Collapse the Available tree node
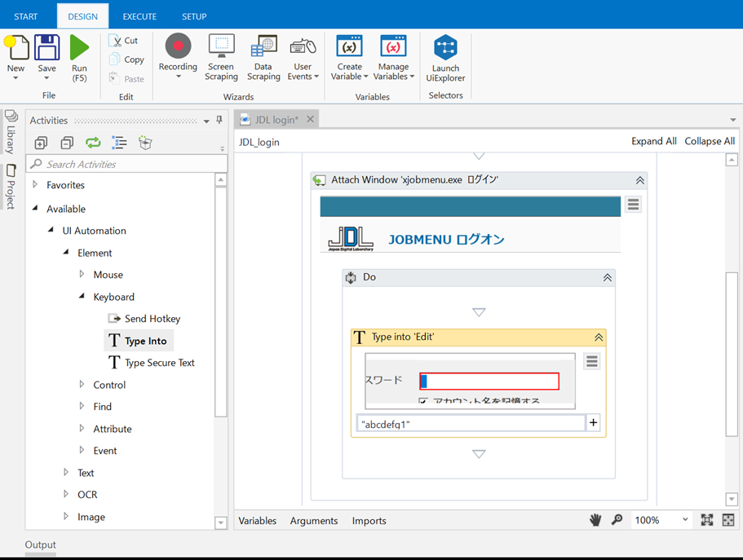 tap(35, 208)
